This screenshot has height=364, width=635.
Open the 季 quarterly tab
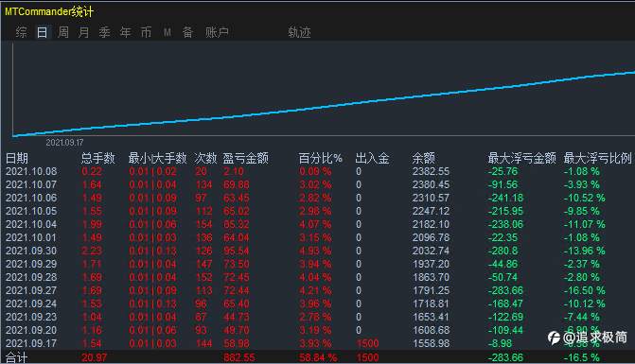[104, 32]
